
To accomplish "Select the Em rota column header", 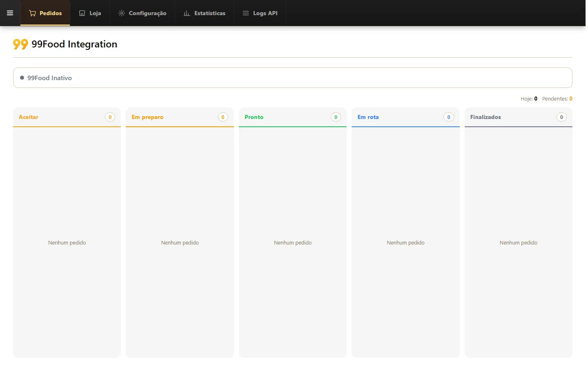I will click(x=405, y=117).
